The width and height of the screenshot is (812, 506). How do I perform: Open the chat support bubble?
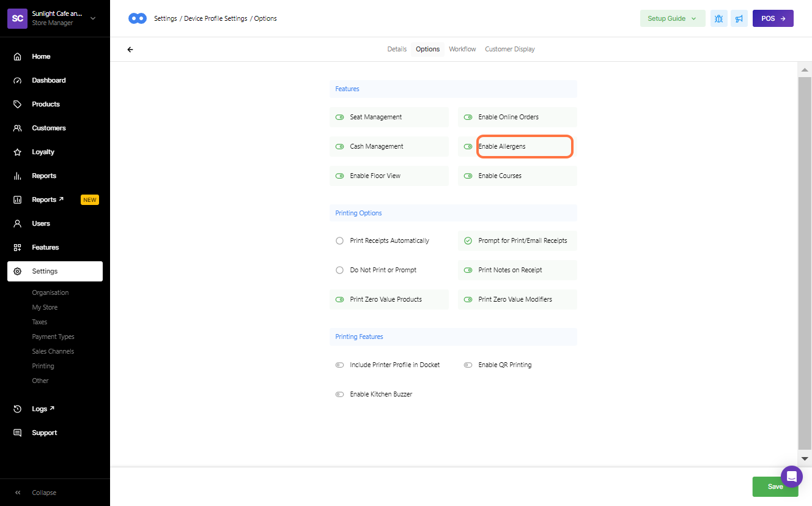(x=791, y=476)
